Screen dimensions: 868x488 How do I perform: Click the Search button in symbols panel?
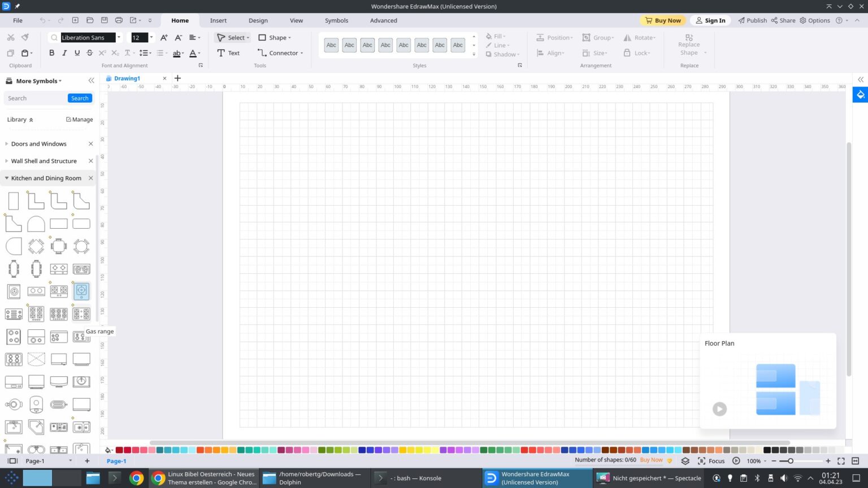pos(80,98)
